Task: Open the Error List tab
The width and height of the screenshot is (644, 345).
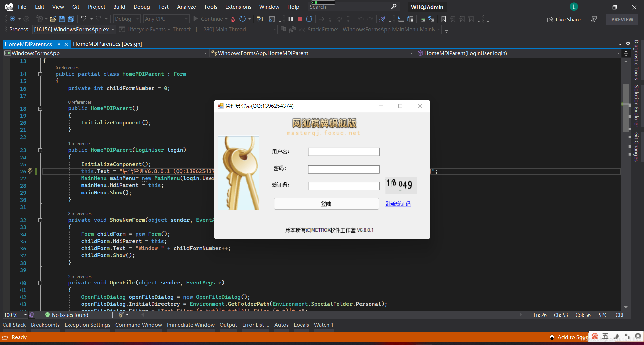Action: pos(256,325)
